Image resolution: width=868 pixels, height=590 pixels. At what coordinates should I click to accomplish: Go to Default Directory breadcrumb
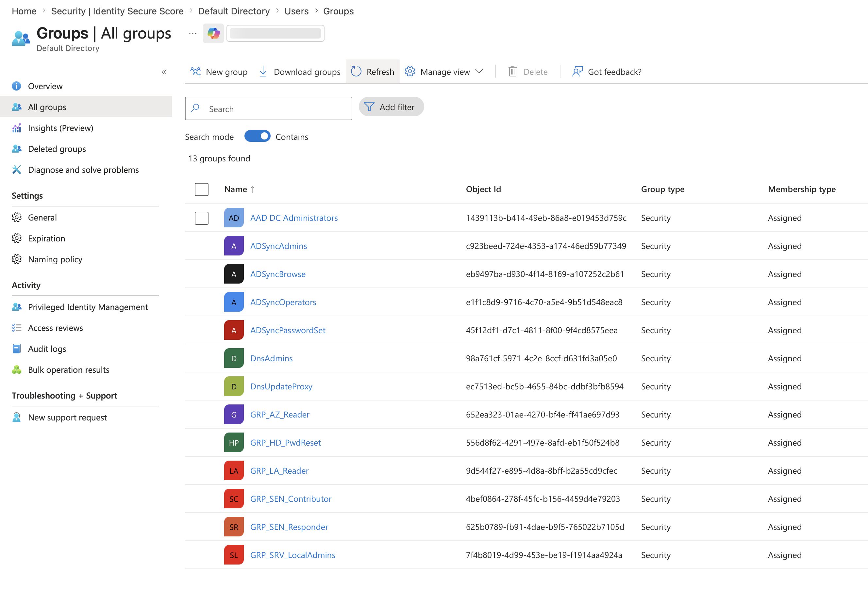[x=234, y=11]
